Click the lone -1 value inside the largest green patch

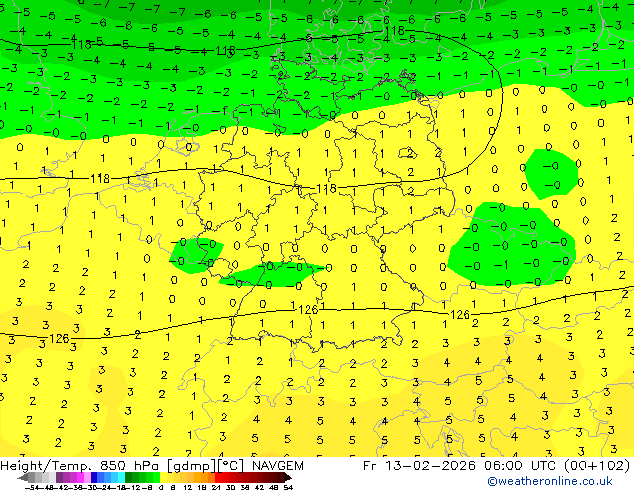tap(501, 265)
